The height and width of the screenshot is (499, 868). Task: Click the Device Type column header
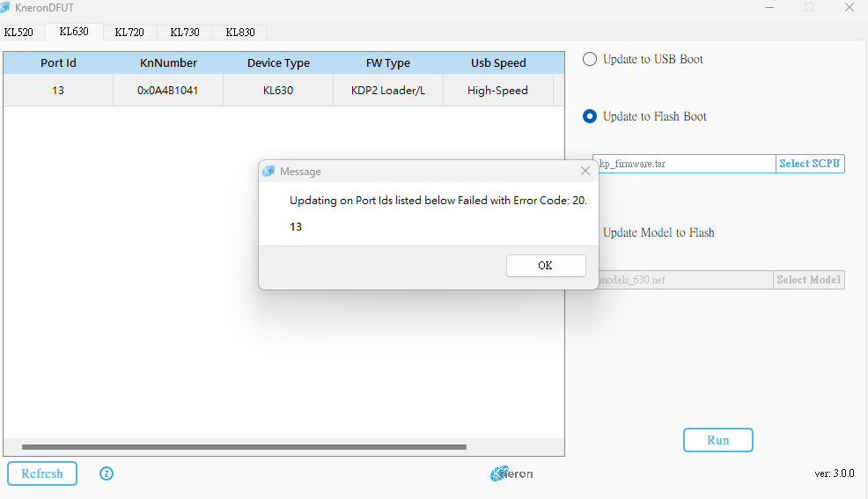coord(278,63)
